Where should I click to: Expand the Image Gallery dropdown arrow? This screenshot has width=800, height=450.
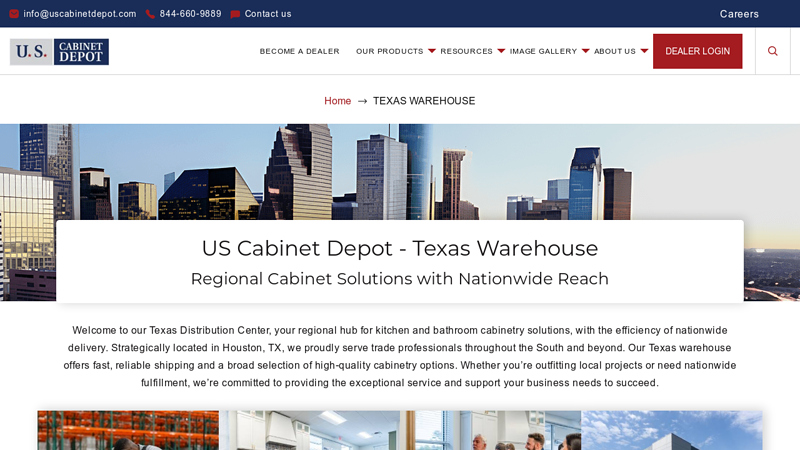pos(585,51)
